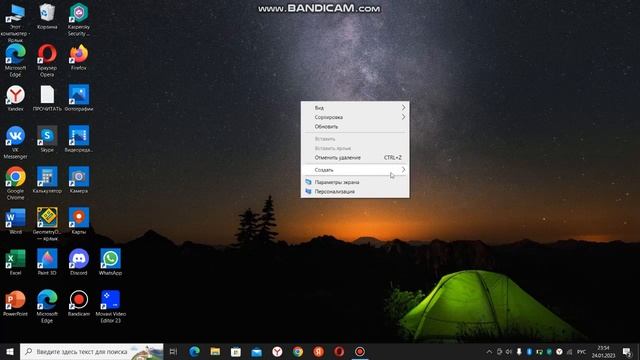The height and width of the screenshot is (360, 640).
Task: Select the VK Messenger desktop icon
Action: tap(16, 142)
